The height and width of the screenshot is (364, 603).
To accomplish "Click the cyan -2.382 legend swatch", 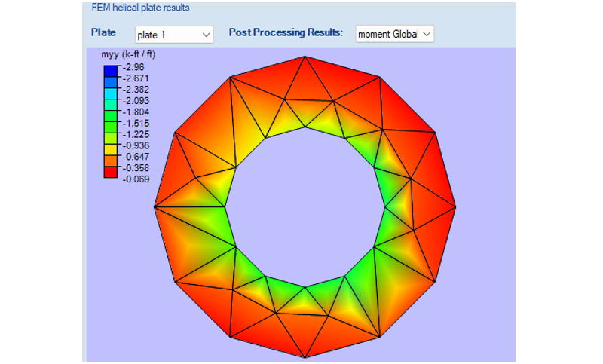I will (110, 93).
